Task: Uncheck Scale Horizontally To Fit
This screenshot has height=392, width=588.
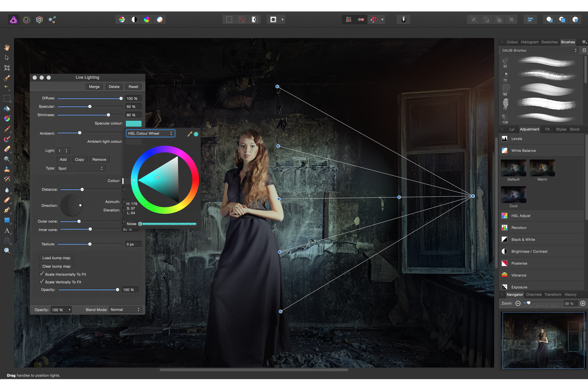Action: coord(42,274)
